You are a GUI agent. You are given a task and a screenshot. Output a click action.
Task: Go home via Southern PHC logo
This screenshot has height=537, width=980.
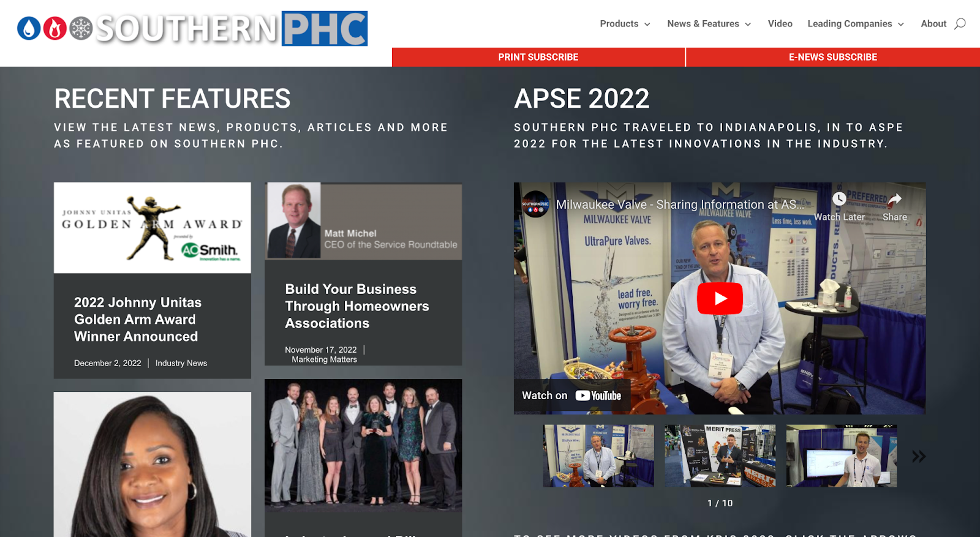pos(192,28)
